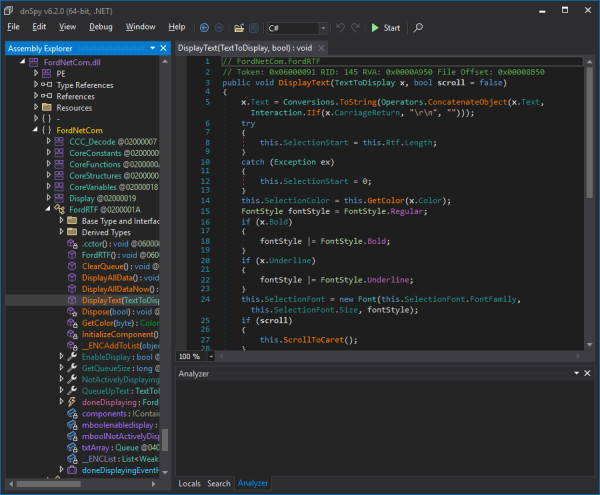Switch to the Search tab

(x=219, y=483)
